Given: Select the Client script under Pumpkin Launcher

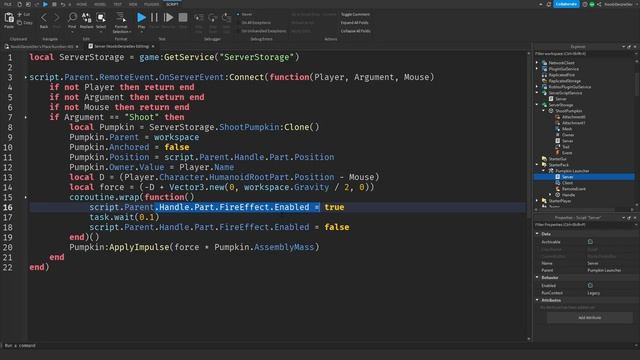Looking at the screenshot, I should [x=567, y=183].
